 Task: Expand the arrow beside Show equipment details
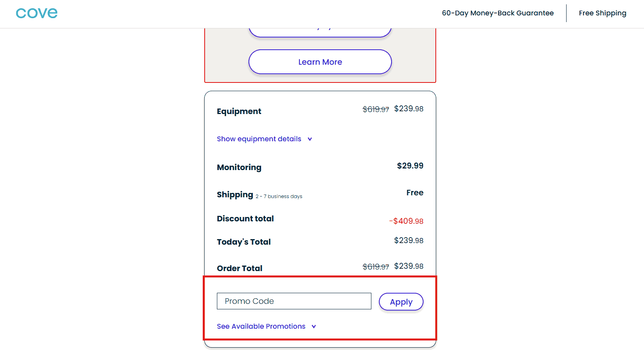pyautogui.click(x=310, y=139)
